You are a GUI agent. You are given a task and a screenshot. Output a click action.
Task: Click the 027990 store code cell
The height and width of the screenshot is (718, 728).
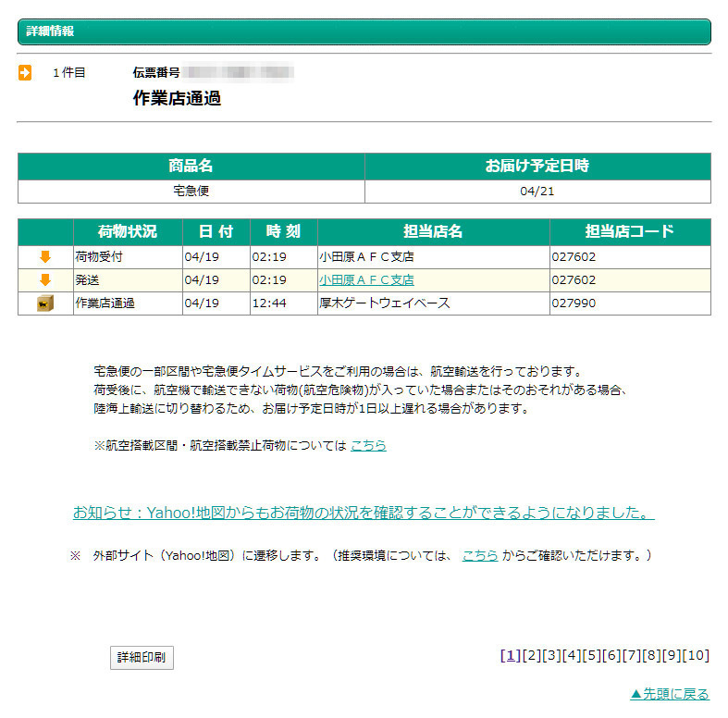click(x=630, y=303)
